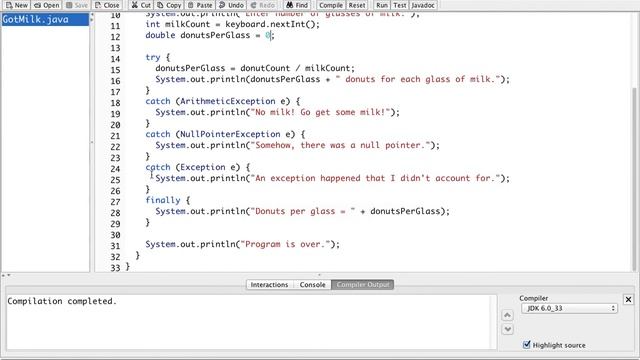Click the New file toolbar button
640x360 pixels.
point(16,5)
